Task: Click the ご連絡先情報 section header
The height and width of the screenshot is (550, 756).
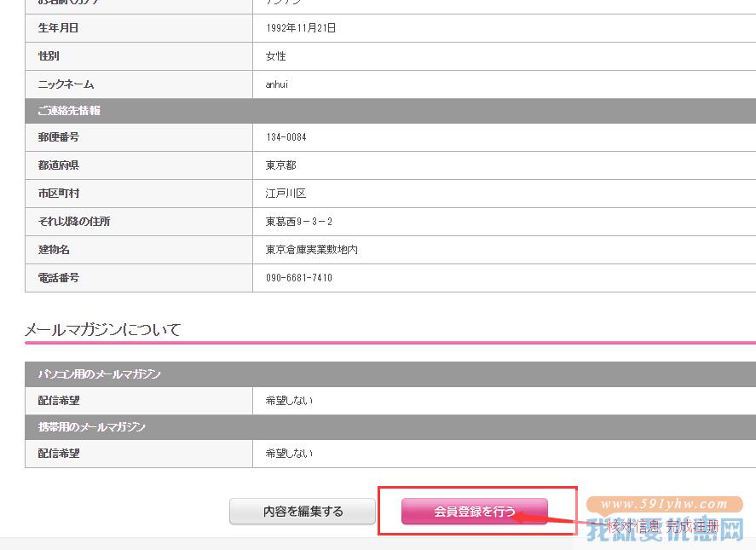Action: coord(390,111)
